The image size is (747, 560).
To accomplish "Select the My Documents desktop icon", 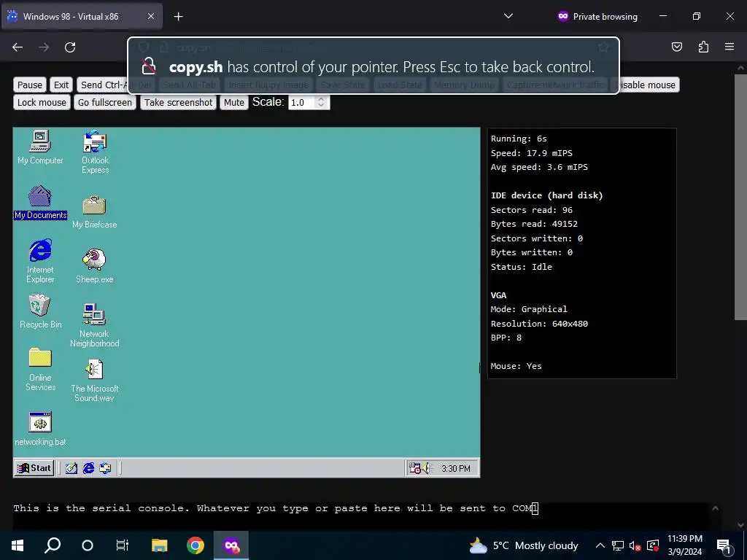I will [x=40, y=203].
